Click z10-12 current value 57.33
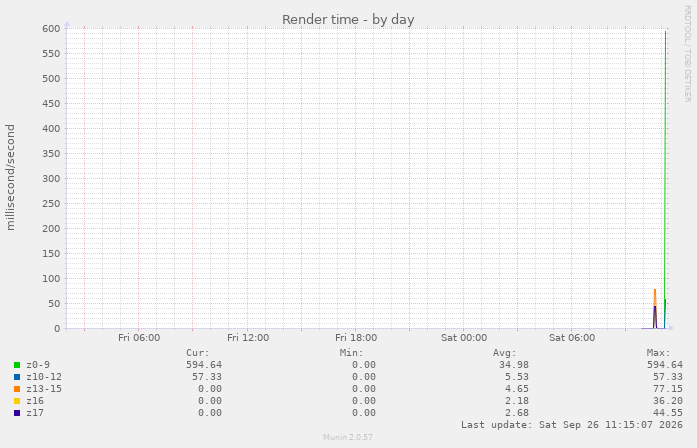This screenshot has height=448, width=697. pos(207,377)
